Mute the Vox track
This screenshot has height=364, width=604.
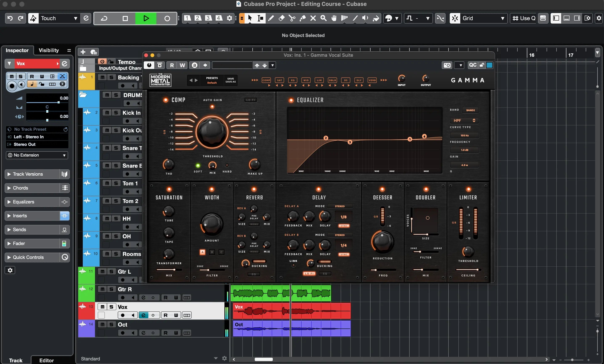pos(103,307)
